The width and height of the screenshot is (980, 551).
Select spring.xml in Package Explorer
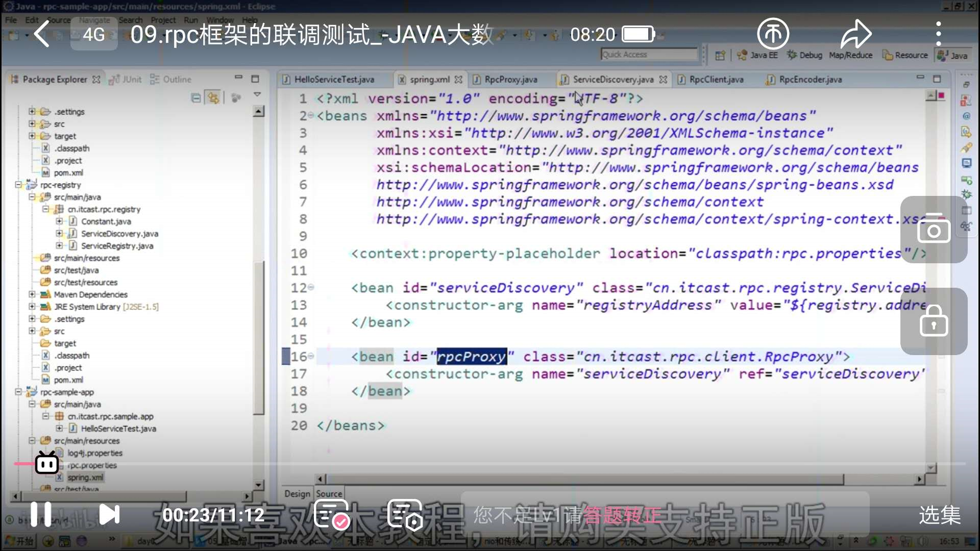pos(85,478)
